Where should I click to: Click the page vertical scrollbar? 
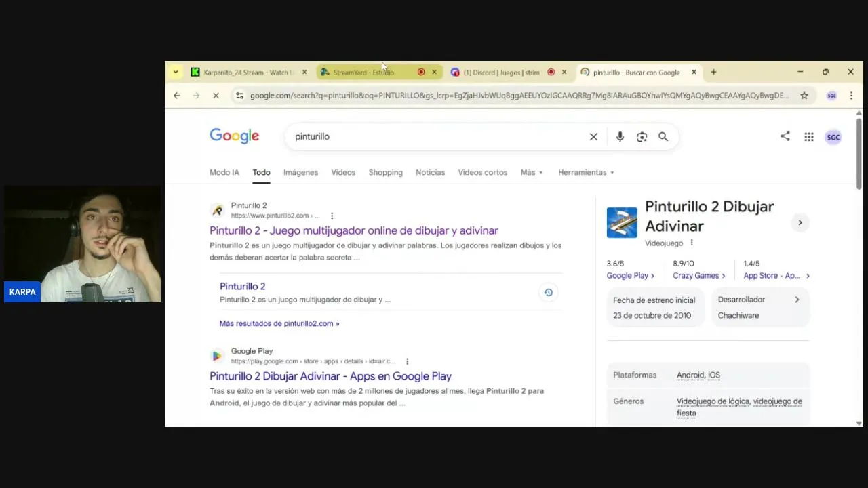(x=859, y=154)
